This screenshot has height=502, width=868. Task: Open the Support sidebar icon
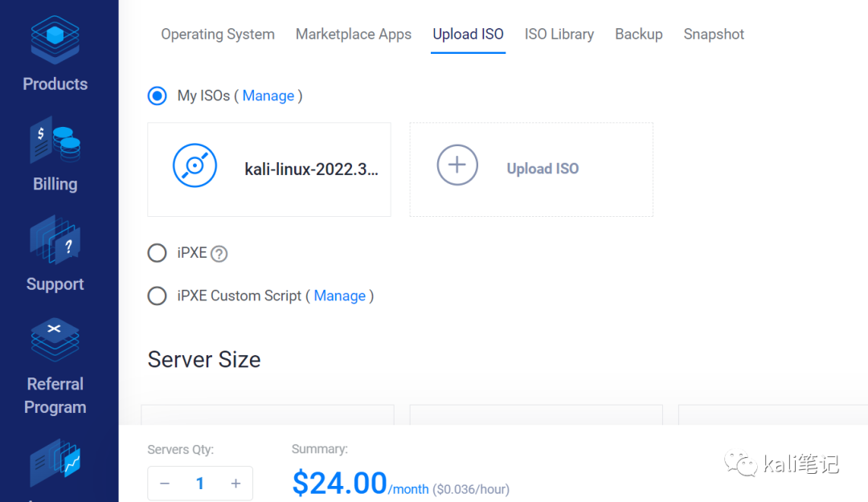pos(55,241)
